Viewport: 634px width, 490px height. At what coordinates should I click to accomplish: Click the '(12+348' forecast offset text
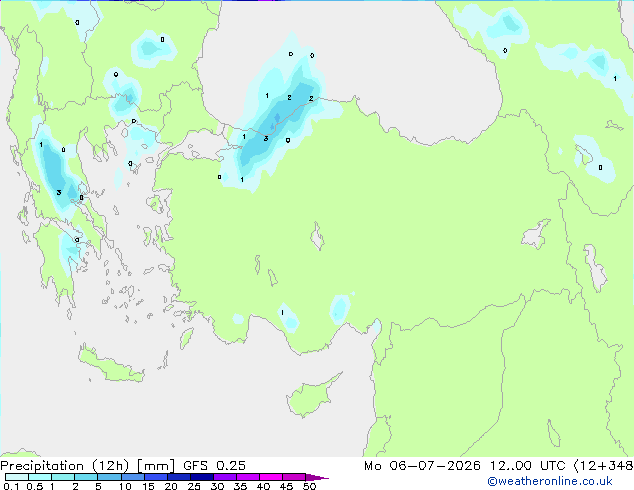coord(603,466)
